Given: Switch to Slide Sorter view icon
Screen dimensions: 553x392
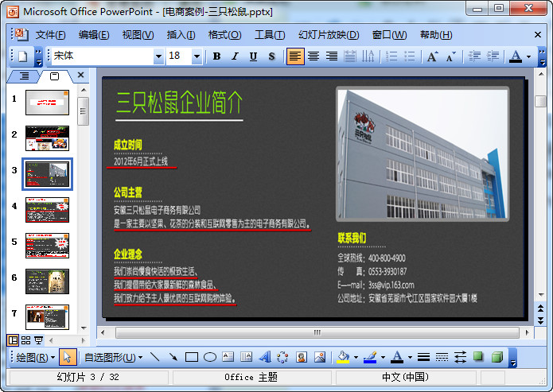Looking at the screenshot, I should [x=25, y=340].
